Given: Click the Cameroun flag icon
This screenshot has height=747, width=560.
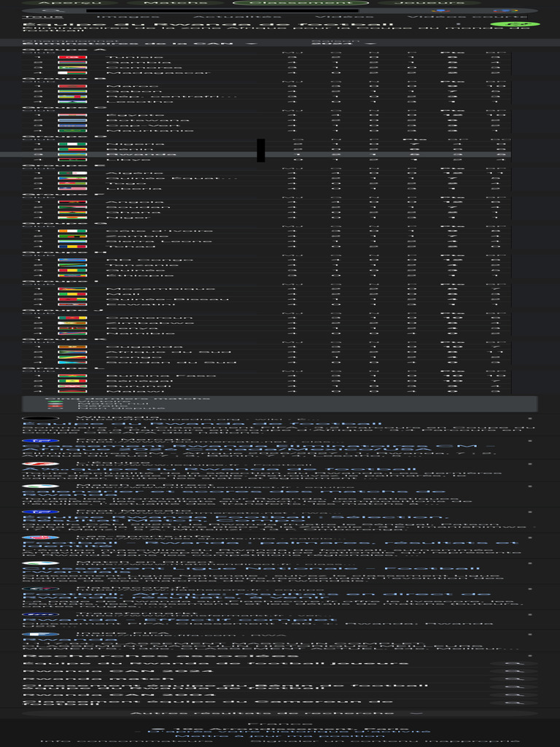Looking at the screenshot, I should coord(72,318).
